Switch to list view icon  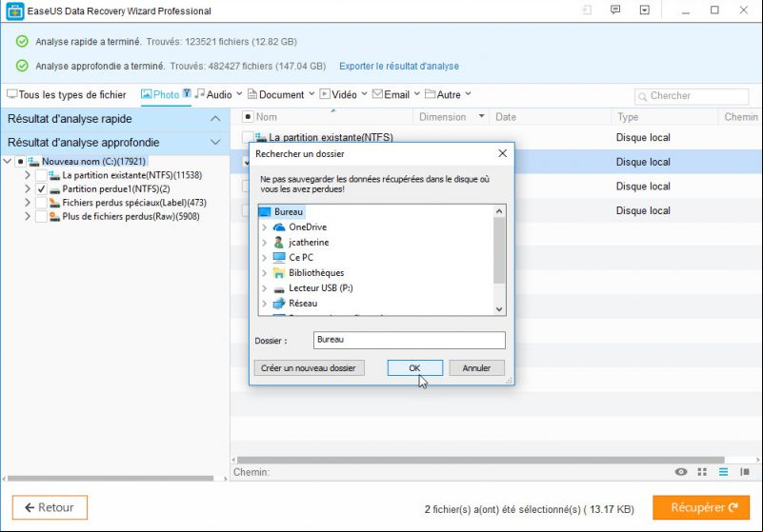click(x=724, y=472)
